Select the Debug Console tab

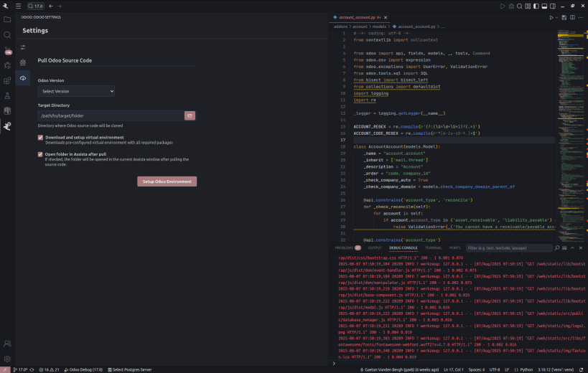coord(403,248)
